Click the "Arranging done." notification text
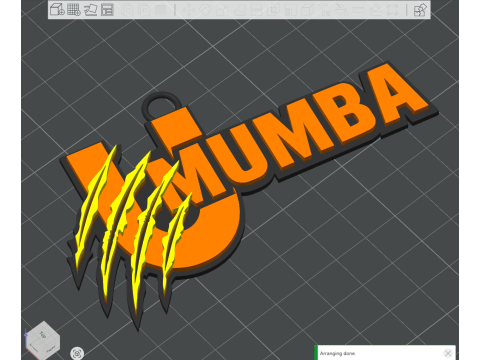 [x=338, y=353]
